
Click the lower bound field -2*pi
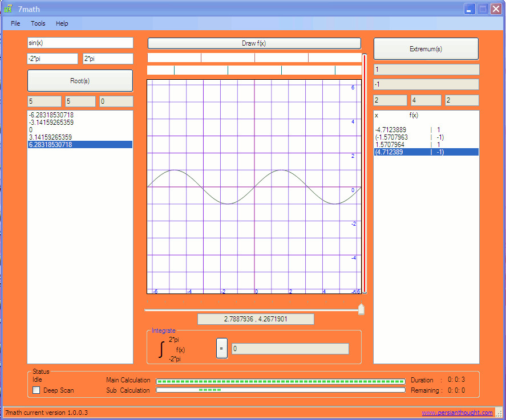[52, 59]
